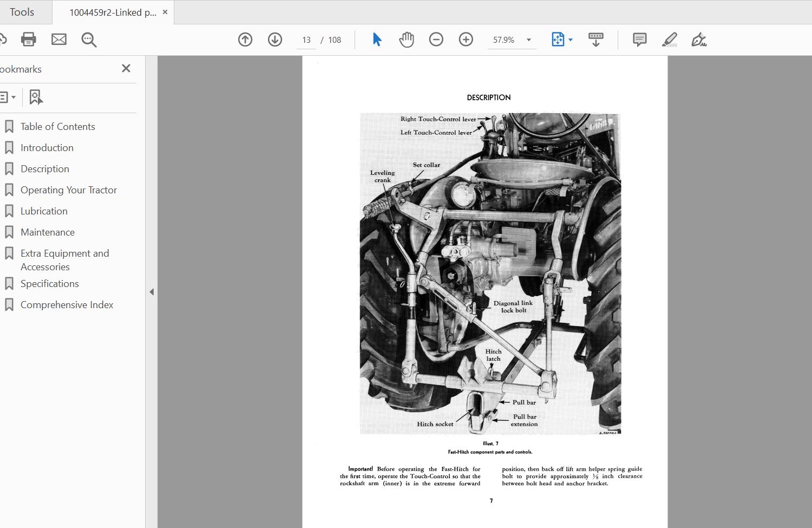The width and height of the screenshot is (812, 528).
Task: Click the 'Right Touch-Control lever' label
Action: [x=438, y=119]
